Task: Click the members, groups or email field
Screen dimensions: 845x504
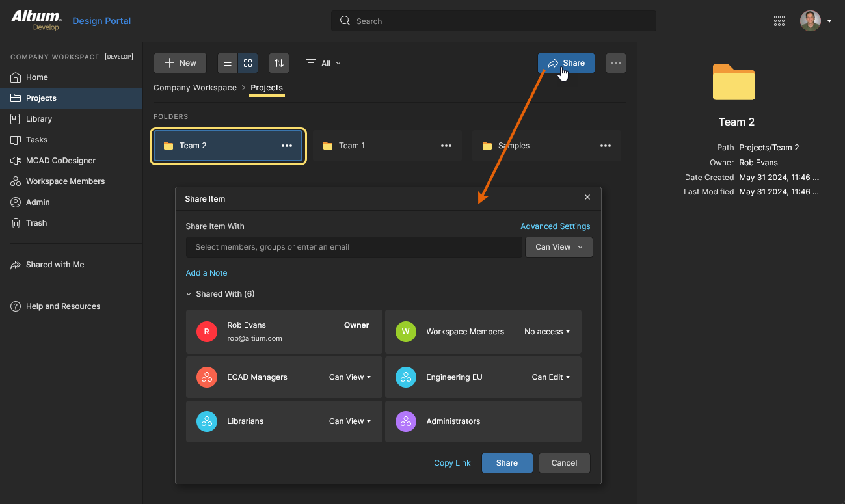Action: pos(354,247)
